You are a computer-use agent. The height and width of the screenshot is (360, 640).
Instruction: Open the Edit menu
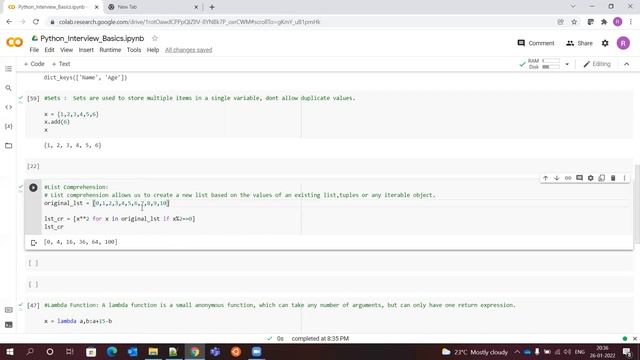(x=49, y=50)
